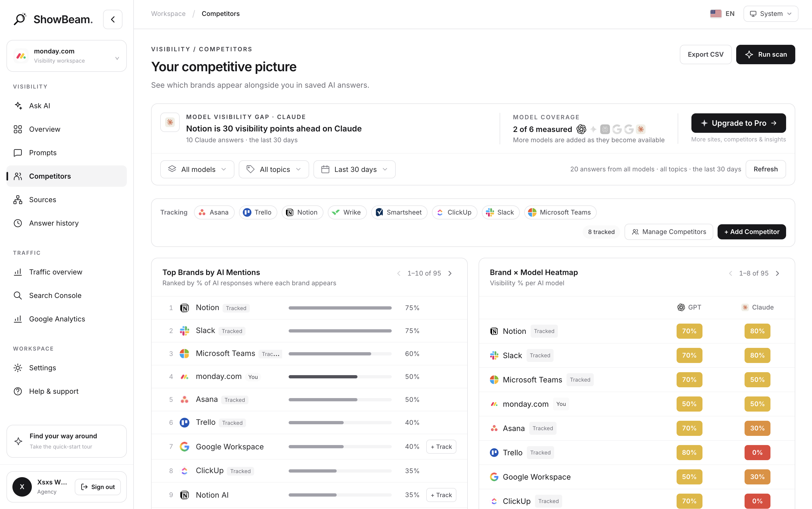Viewport: 812px width, 509px height.
Task: Click Manage Competitors
Action: (669, 232)
